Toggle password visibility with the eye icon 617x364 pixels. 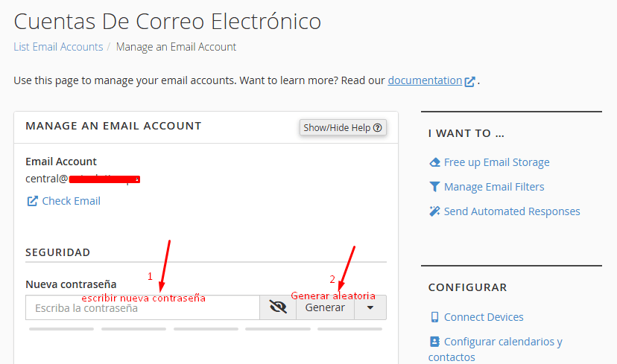[278, 307]
